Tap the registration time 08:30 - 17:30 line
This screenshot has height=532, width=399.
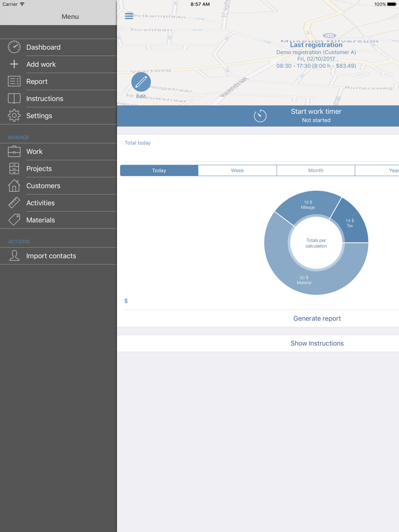point(316,66)
